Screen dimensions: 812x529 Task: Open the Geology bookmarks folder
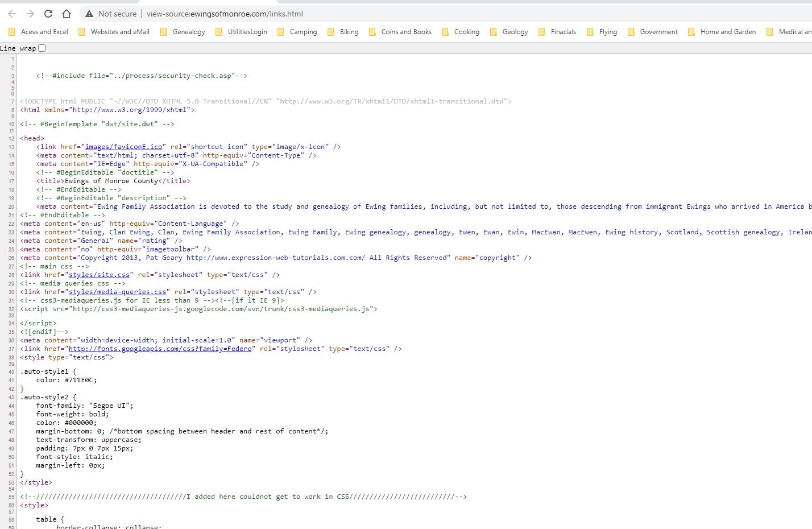pyautogui.click(x=509, y=32)
